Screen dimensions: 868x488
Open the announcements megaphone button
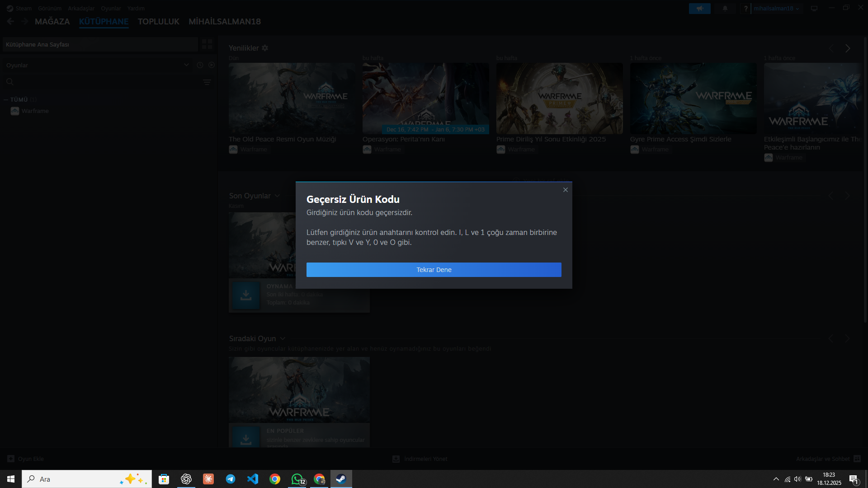(x=700, y=8)
